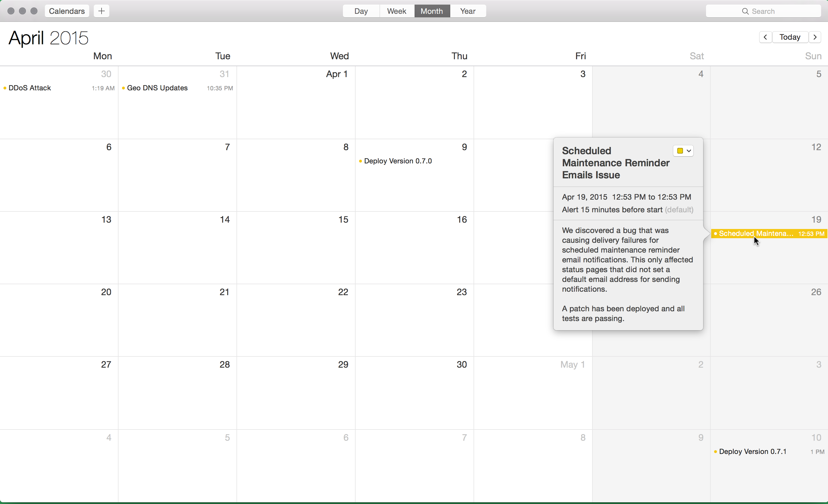Click the yellow dot beside DDoS Attack
Screen dimensions: 828x504
click(x=4, y=88)
